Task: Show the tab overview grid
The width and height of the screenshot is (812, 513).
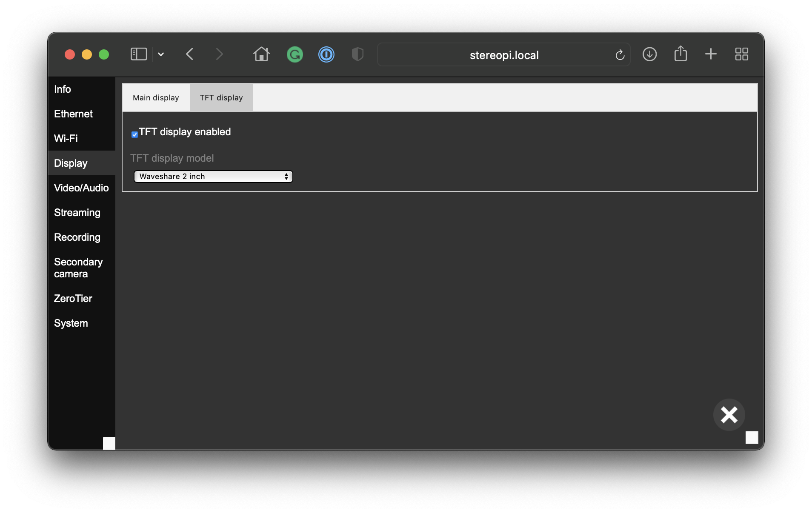Action: (x=741, y=54)
